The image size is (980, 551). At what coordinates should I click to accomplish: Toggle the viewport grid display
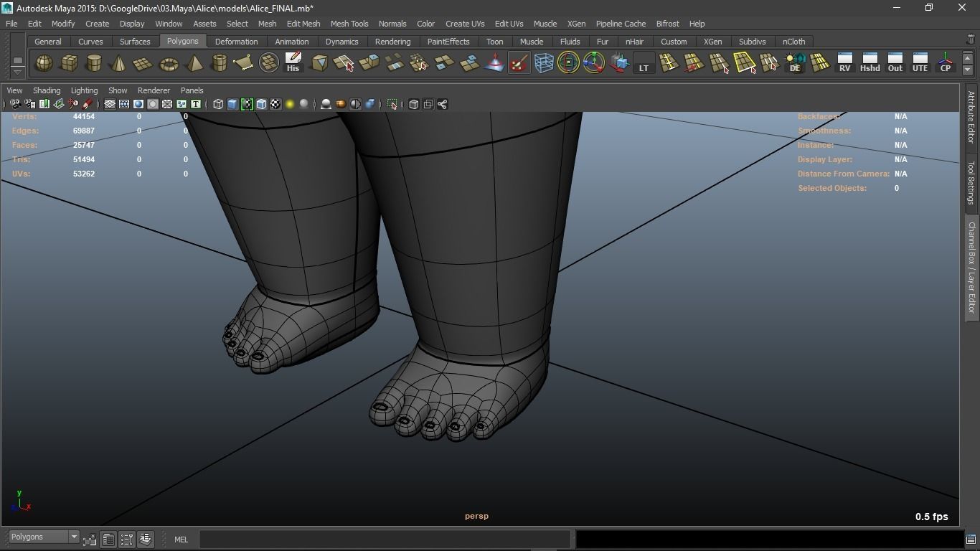(110, 105)
